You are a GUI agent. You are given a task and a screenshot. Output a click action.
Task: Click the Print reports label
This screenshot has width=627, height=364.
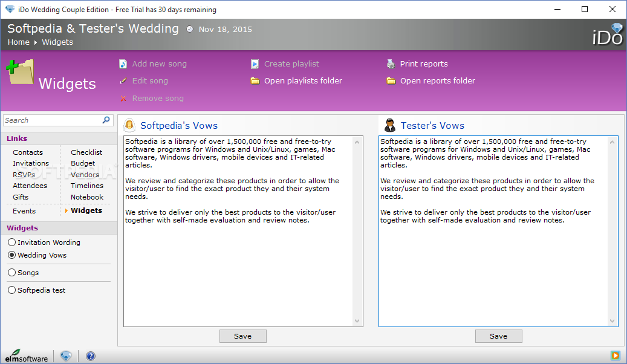[x=424, y=64]
